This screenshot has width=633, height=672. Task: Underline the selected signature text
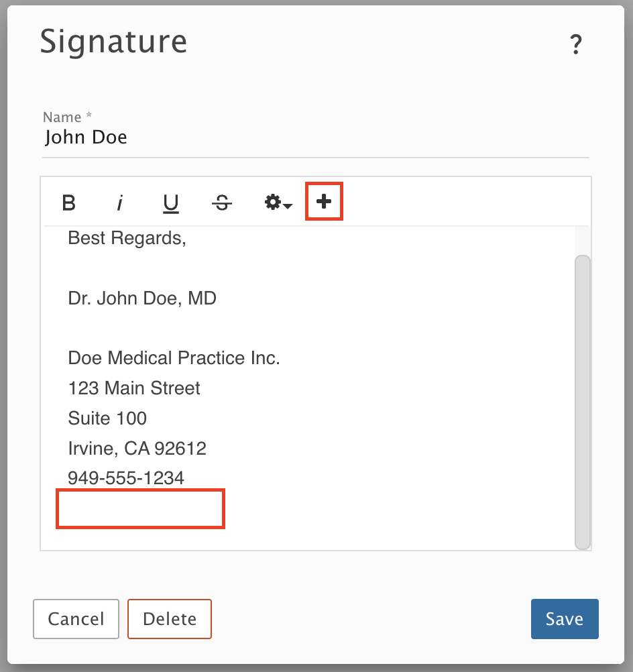click(170, 203)
